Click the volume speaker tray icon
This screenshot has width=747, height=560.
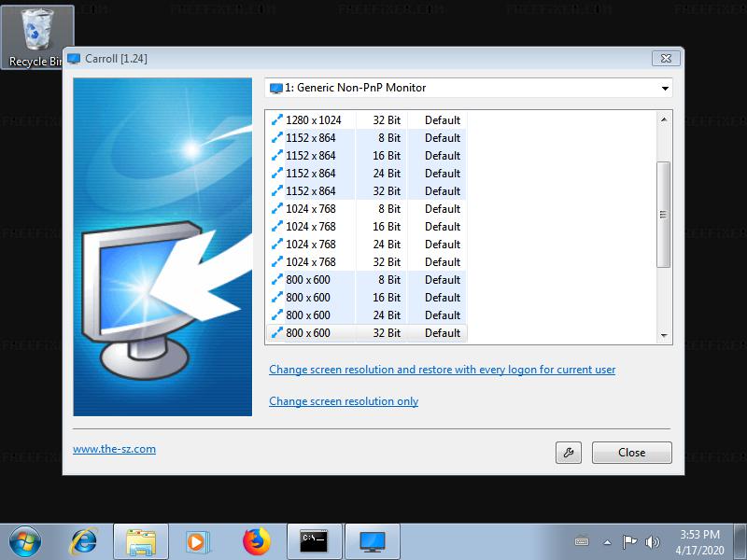652,541
